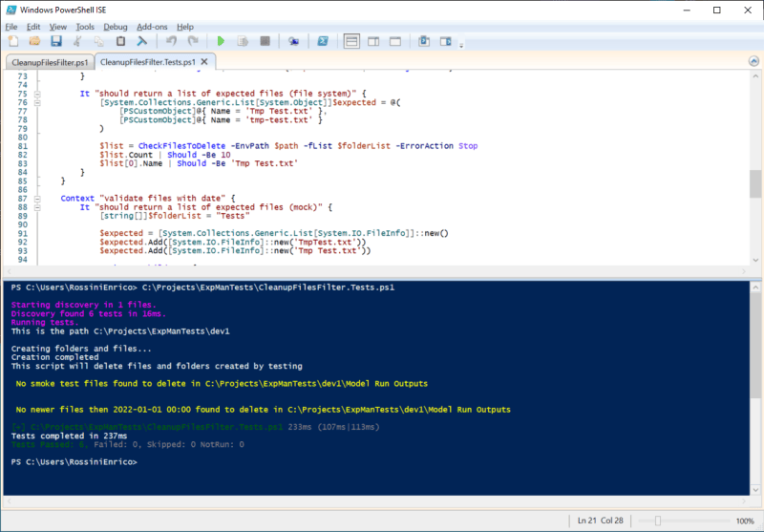Close the CleanupFilesFilter.Tests.ps1 tab
Image resolution: width=764 pixels, height=532 pixels.
[x=204, y=62]
